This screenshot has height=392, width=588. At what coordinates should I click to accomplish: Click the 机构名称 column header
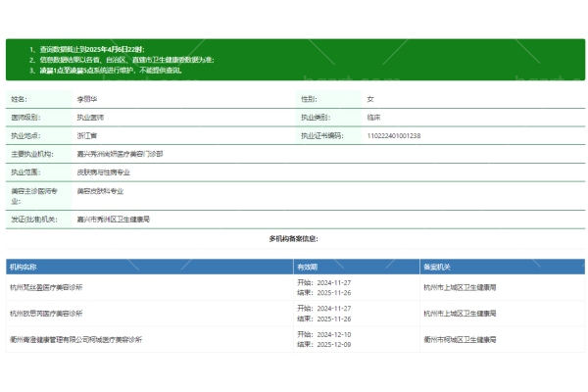click(x=149, y=267)
